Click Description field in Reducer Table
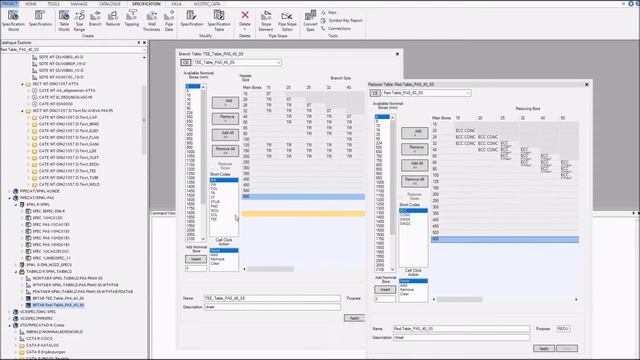This screenshot has width=640, height=360. [x=462, y=338]
